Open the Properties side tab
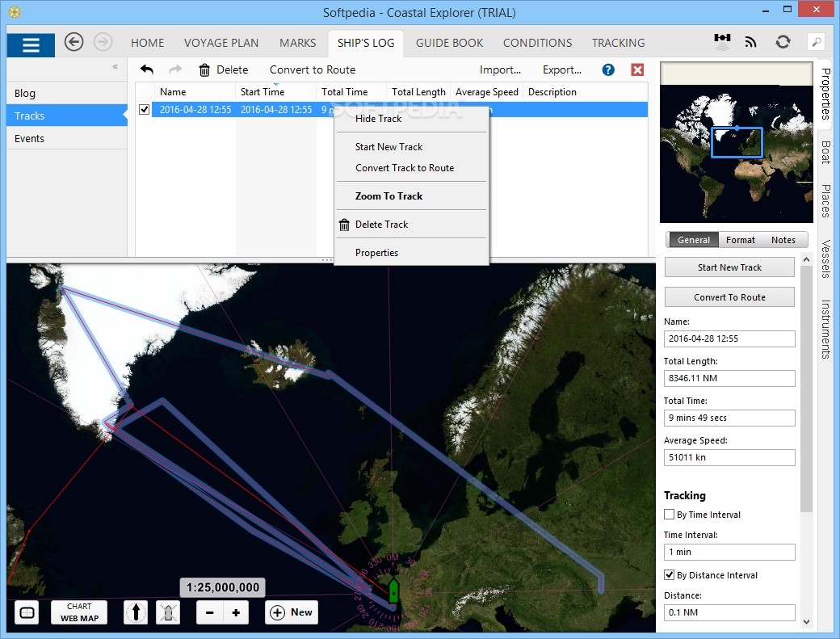The image size is (840, 639). pyautogui.click(x=825, y=94)
